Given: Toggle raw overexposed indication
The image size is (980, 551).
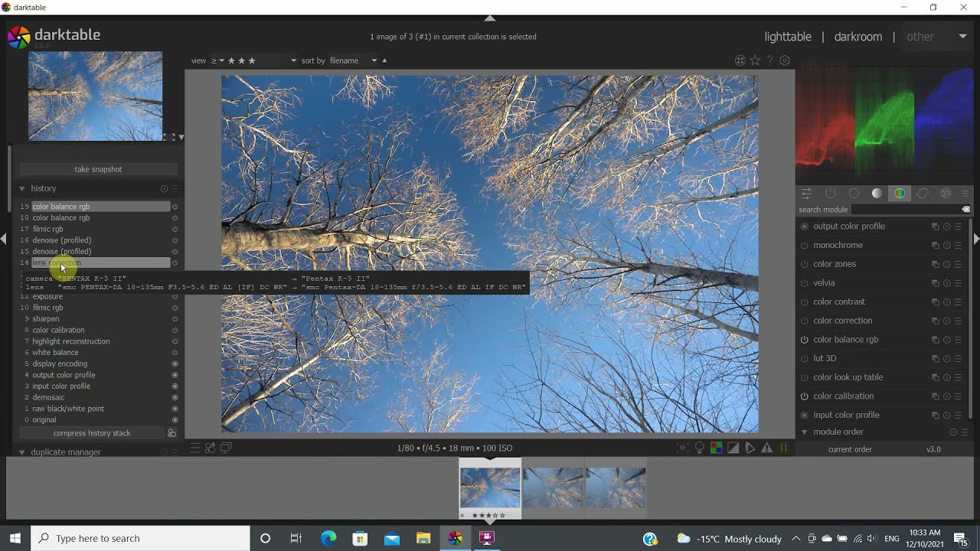Looking at the screenshot, I should click(x=717, y=448).
